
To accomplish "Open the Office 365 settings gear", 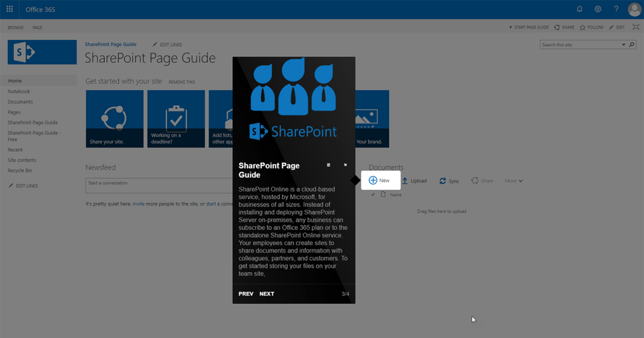I will pyautogui.click(x=597, y=9).
